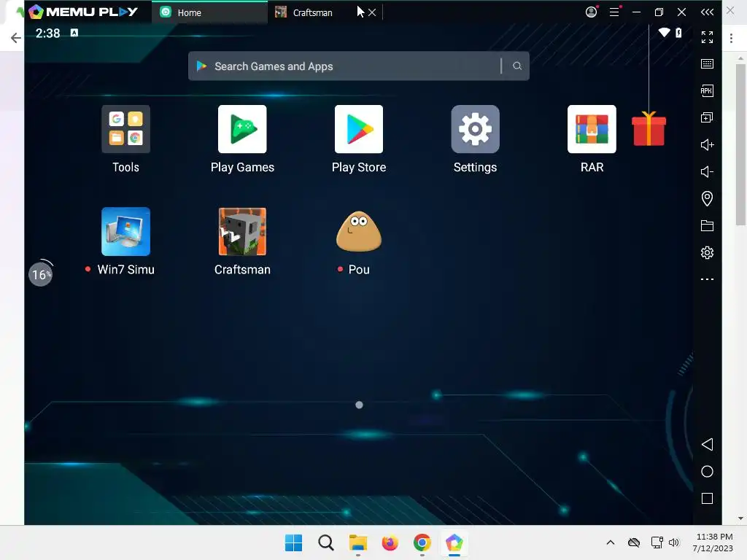Show more sidebar tools (three dots)

coord(707,279)
